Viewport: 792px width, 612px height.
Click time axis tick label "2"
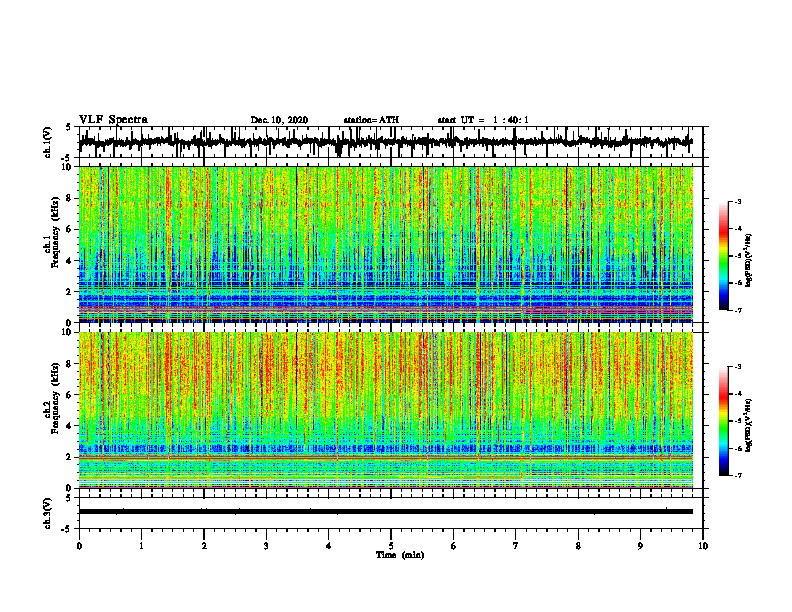coord(204,546)
